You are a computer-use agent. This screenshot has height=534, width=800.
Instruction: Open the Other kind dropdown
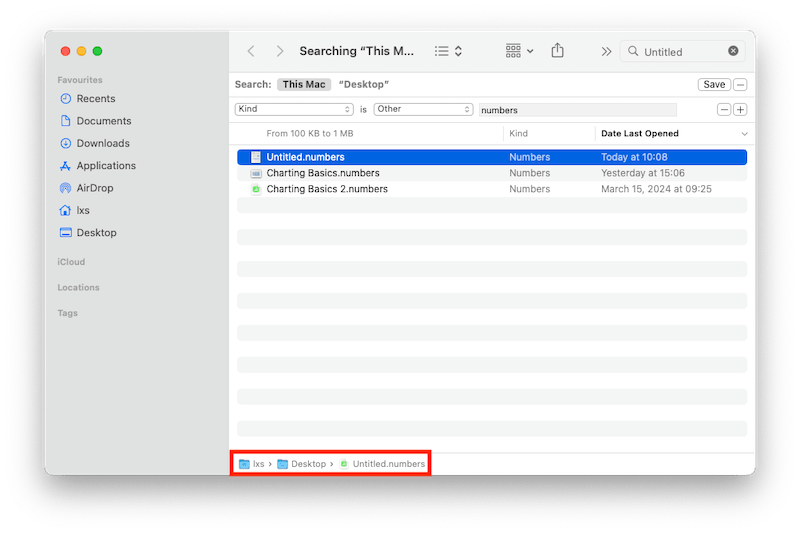pos(423,109)
